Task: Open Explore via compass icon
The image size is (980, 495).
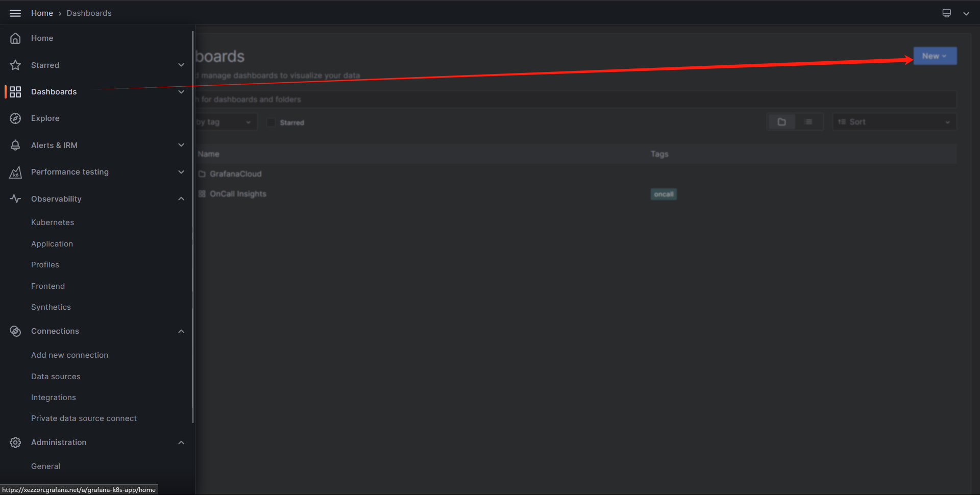Action: tap(15, 118)
